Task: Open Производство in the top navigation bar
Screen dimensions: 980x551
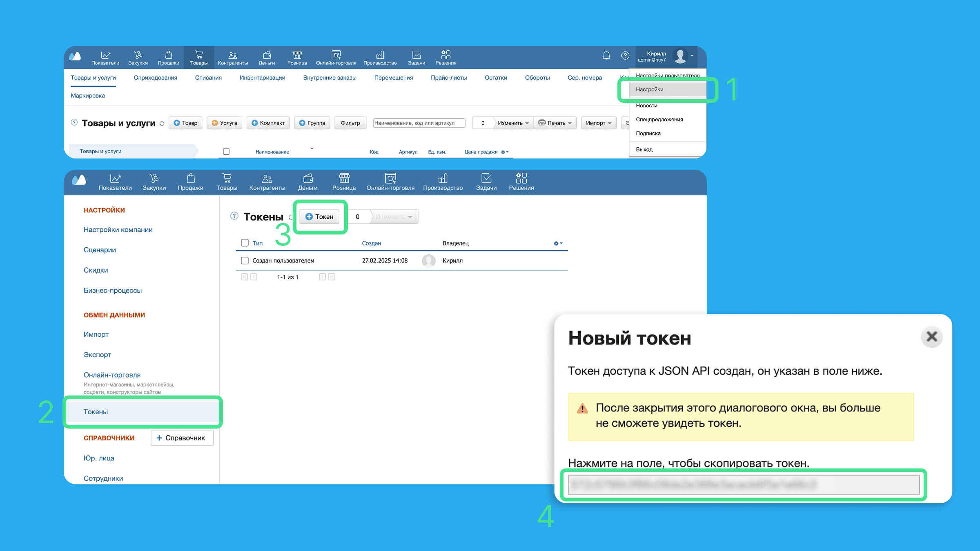Action: click(380, 58)
